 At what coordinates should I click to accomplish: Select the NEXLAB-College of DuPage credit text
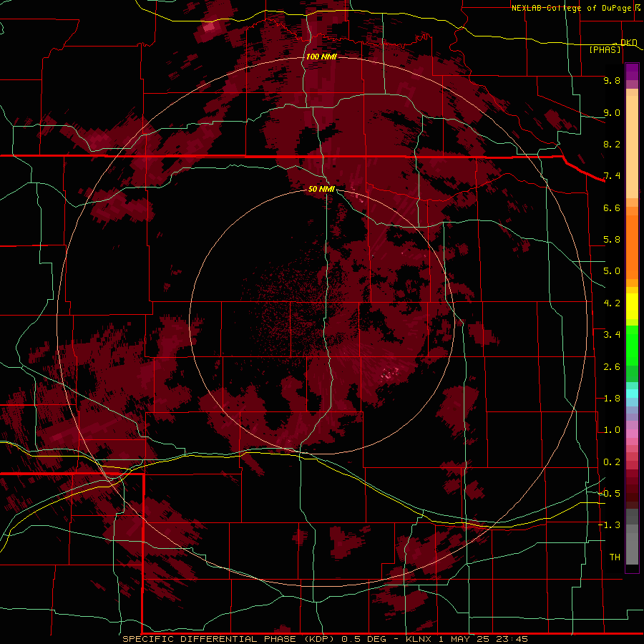click(x=572, y=8)
